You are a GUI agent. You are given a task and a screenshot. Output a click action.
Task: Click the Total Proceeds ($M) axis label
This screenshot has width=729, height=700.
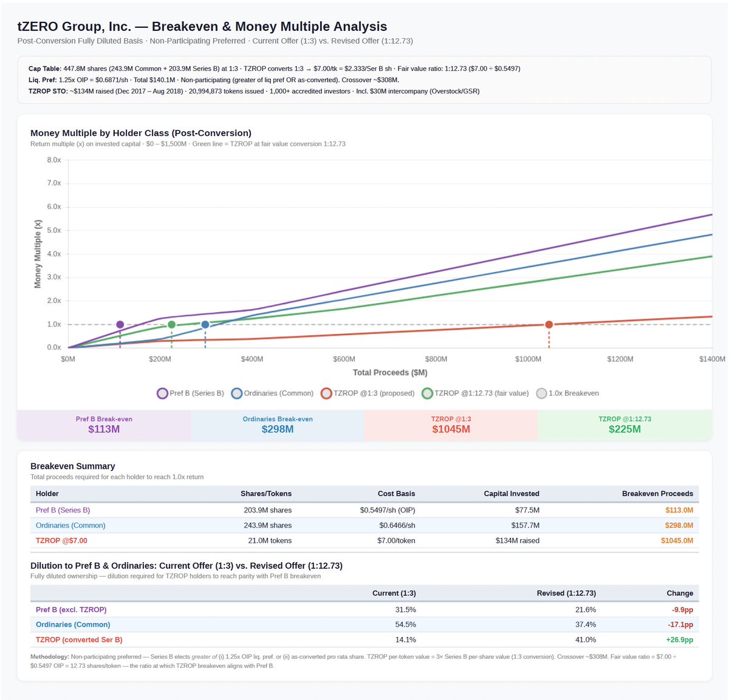point(390,372)
